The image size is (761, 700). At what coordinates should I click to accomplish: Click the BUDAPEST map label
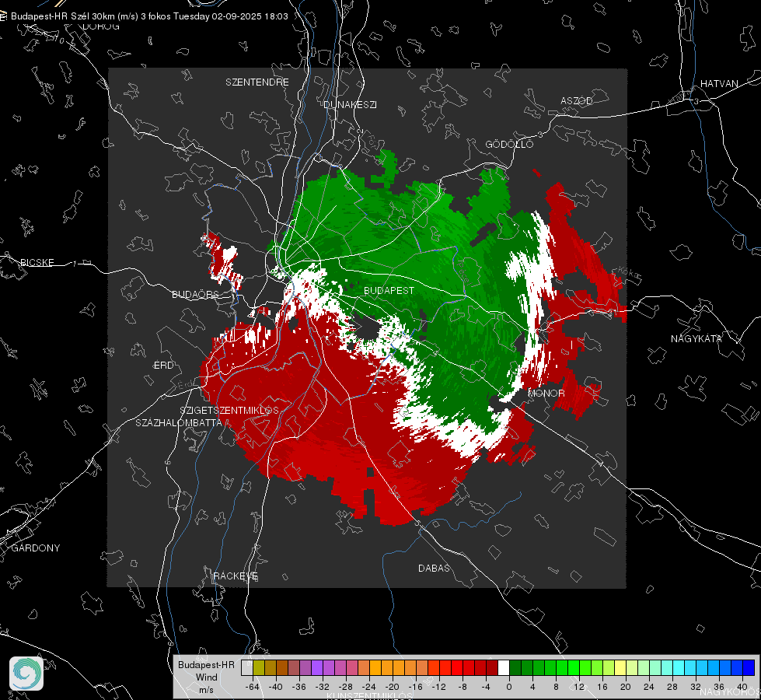(389, 290)
